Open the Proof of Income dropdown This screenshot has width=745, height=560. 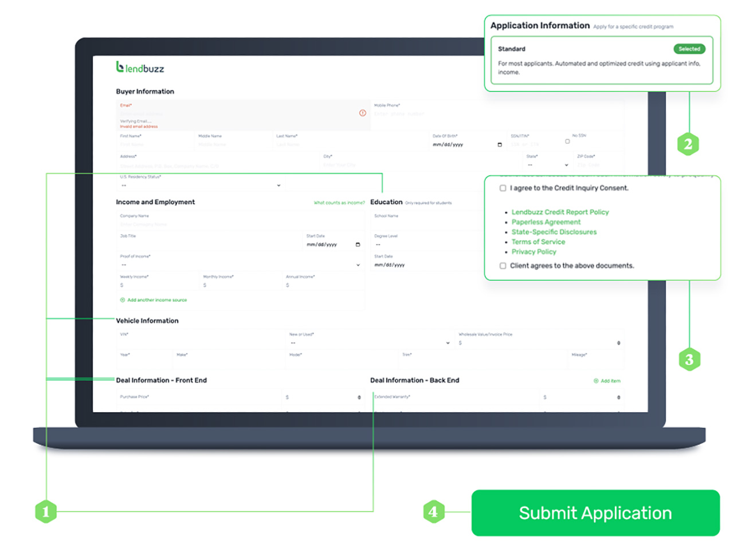358,265
